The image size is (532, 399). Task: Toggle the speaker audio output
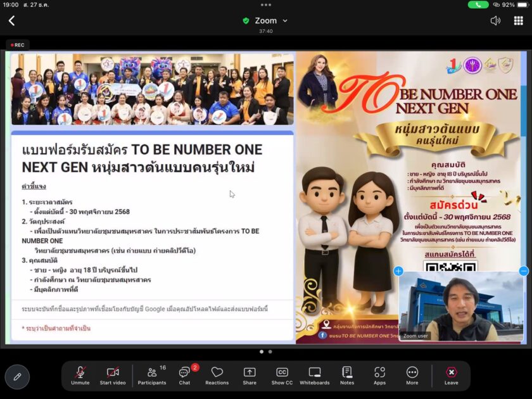[x=495, y=21]
